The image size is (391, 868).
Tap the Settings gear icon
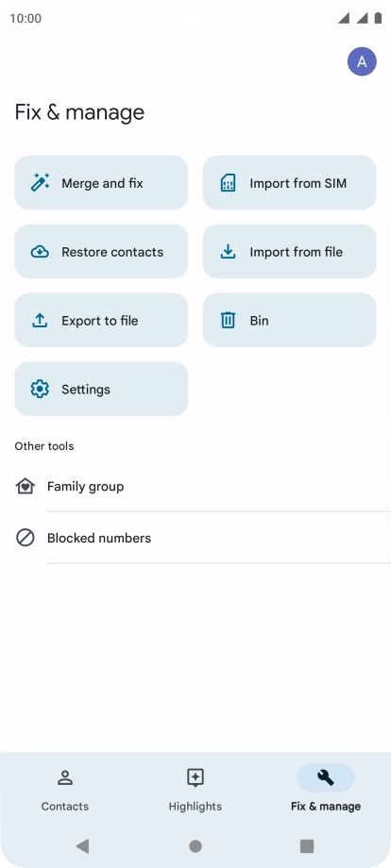[x=40, y=389]
